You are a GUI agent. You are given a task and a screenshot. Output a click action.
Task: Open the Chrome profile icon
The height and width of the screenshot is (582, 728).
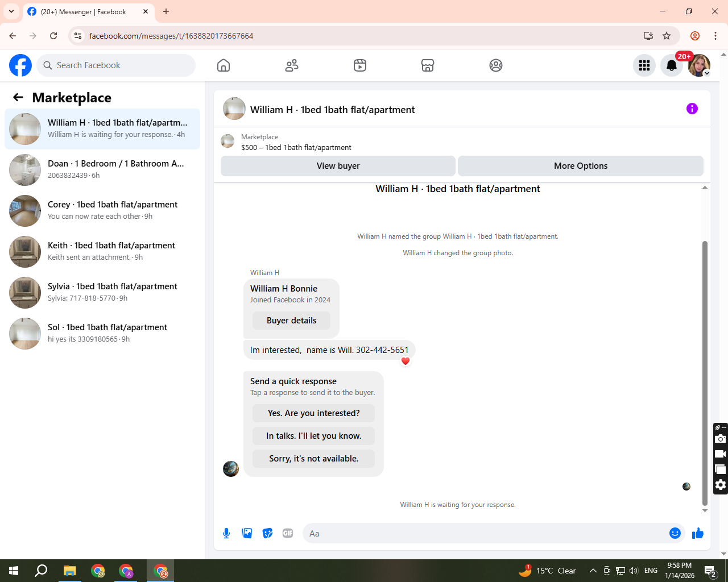[695, 36]
